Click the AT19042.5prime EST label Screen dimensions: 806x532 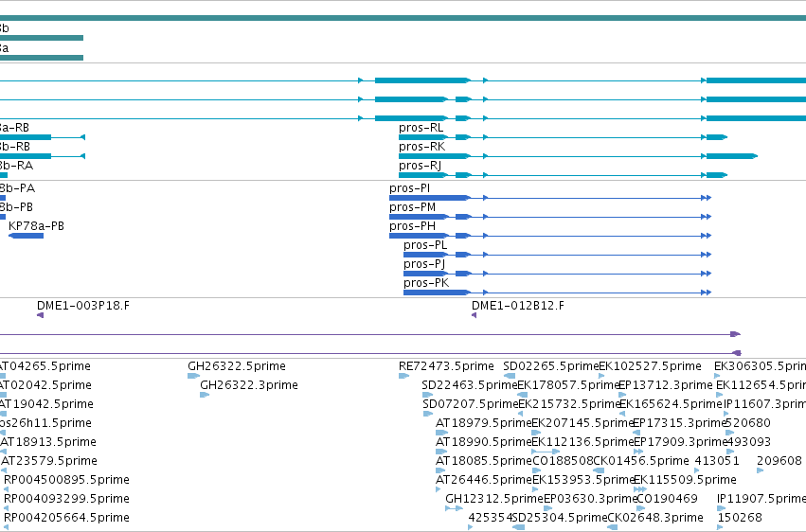[x=46, y=404]
